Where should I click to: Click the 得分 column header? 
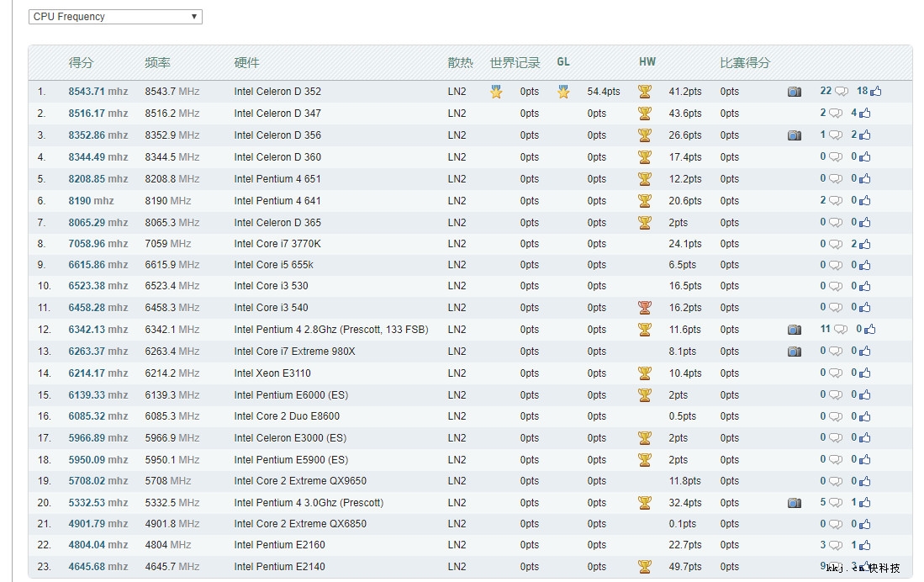pyautogui.click(x=81, y=62)
